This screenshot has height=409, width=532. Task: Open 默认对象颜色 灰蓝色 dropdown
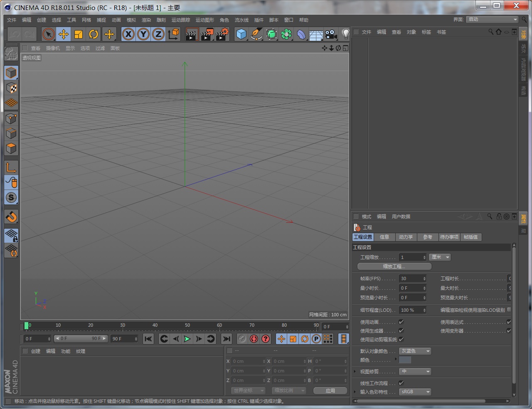pos(415,351)
